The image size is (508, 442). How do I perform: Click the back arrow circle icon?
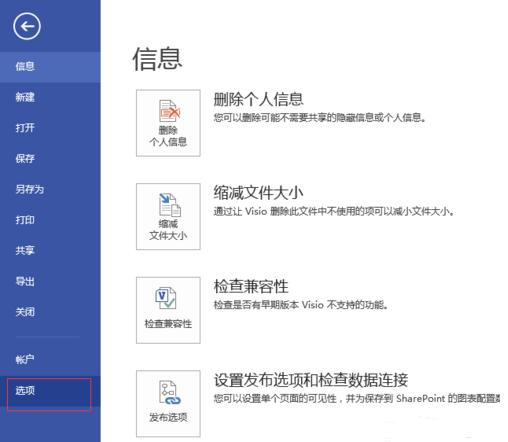(27, 26)
